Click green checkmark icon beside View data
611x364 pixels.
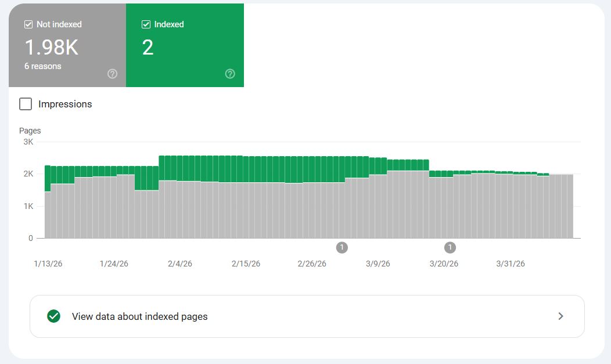pos(54,316)
